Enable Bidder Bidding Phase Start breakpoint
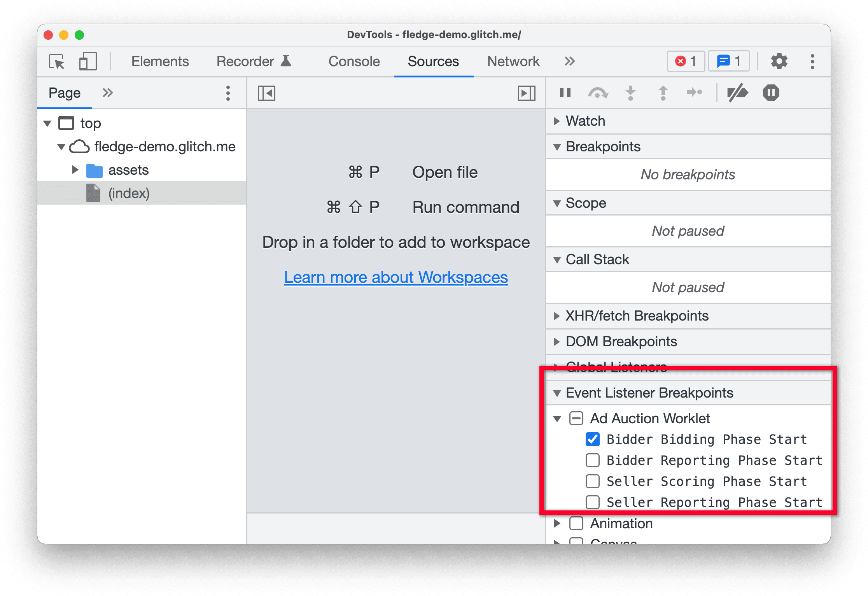Screen dimensions: 868x596 tap(589, 439)
